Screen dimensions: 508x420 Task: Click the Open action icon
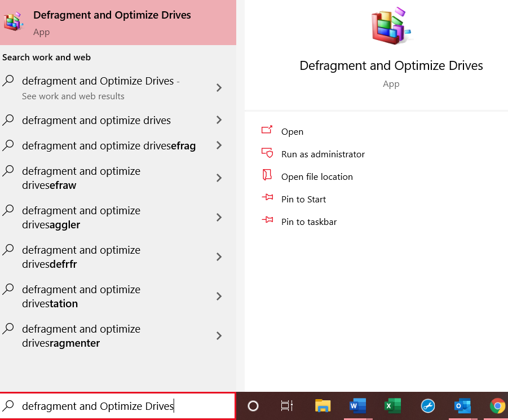[267, 130]
